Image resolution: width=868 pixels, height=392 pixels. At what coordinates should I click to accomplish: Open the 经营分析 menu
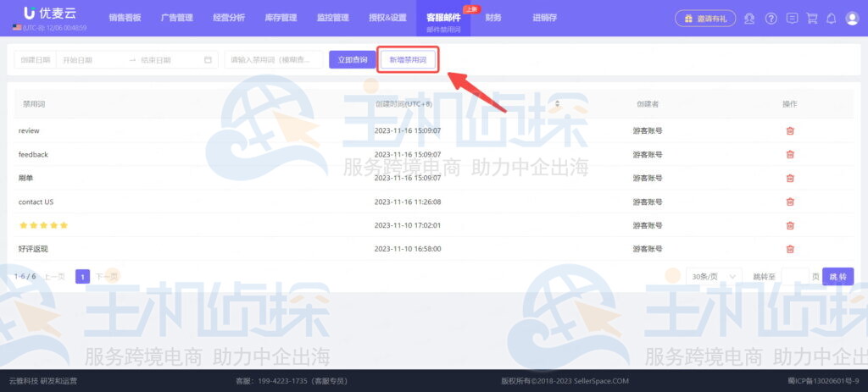(229, 18)
